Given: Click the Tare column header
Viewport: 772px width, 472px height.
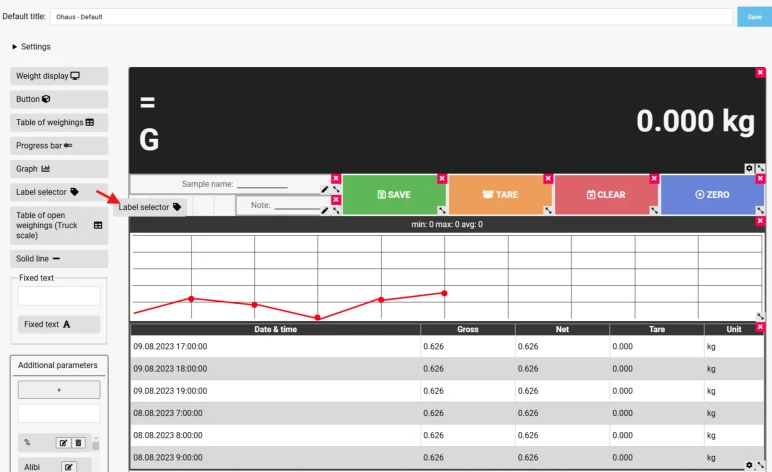Looking at the screenshot, I should point(657,329).
